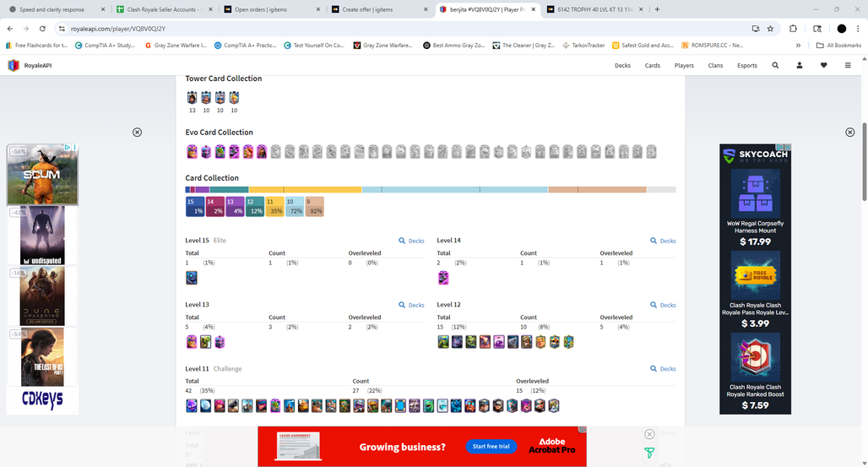868x467 pixels.
Task: Open a new browser tab with plus button
Action: point(657,9)
